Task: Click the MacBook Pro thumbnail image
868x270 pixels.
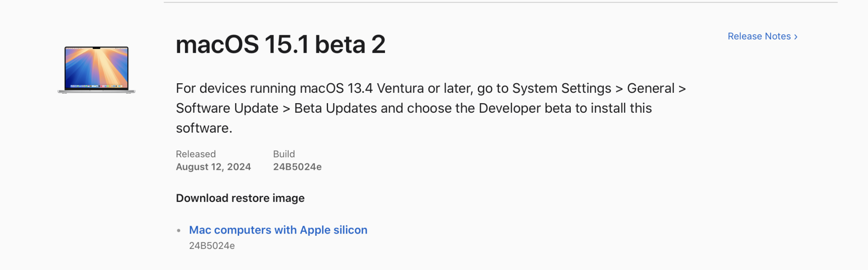Action: 96,70
